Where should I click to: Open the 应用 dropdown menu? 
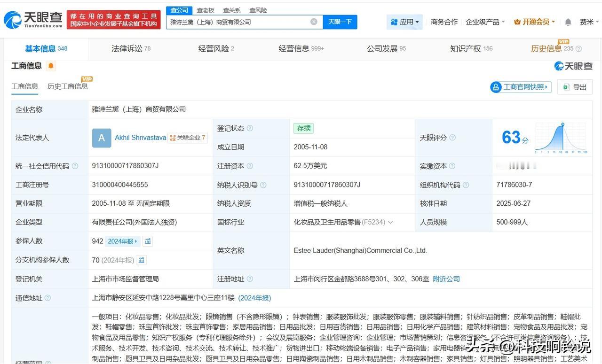coord(405,22)
